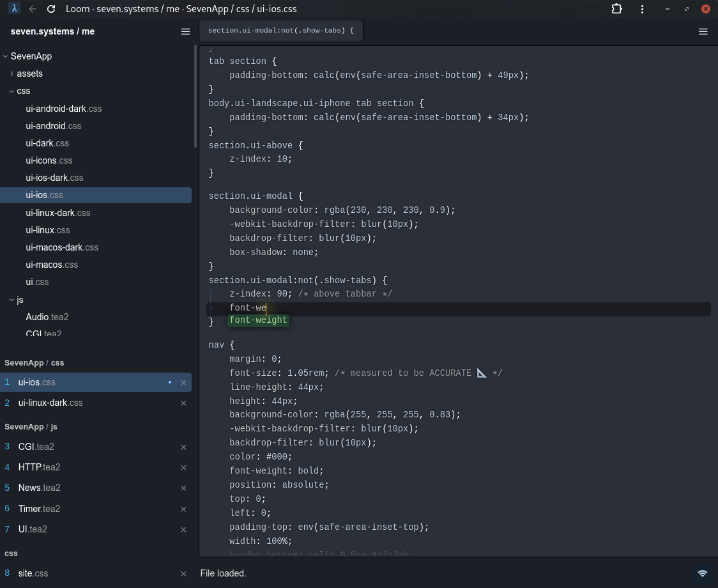
Task: Click the 'SevenApp / css' group header
Action: (34, 363)
